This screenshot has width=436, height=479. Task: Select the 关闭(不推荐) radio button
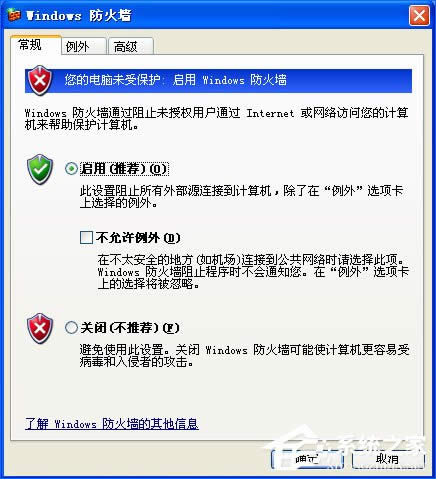coord(71,328)
